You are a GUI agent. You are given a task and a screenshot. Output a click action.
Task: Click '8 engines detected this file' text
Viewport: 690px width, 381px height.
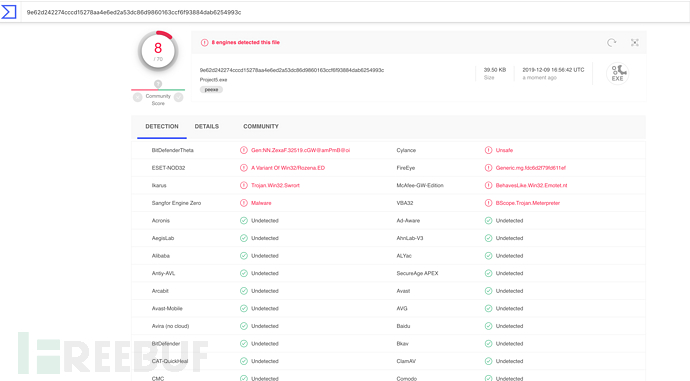coord(246,43)
